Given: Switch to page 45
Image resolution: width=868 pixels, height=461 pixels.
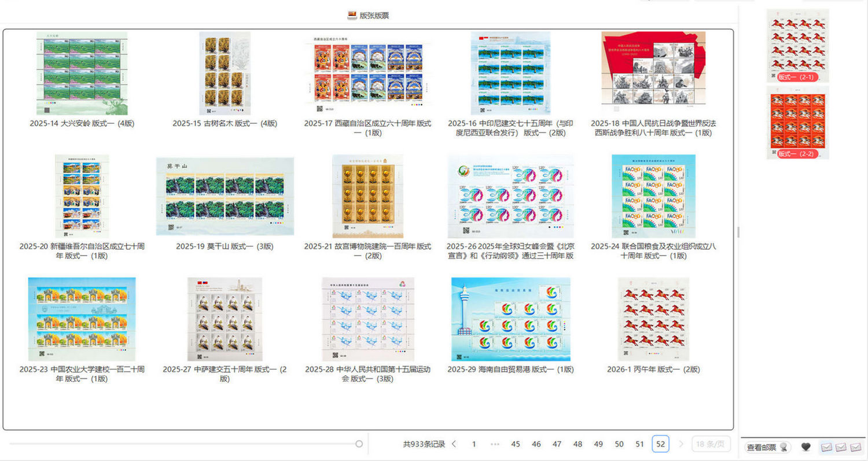Looking at the screenshot, I should click(516, 444).
